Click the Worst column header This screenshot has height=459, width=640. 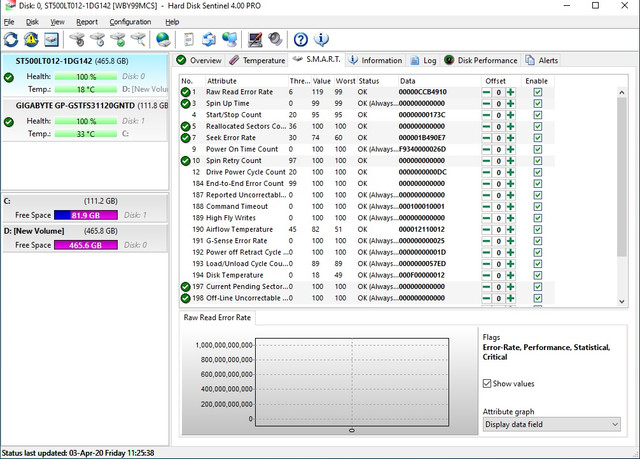pyautogui.click(x=345, y=81)
